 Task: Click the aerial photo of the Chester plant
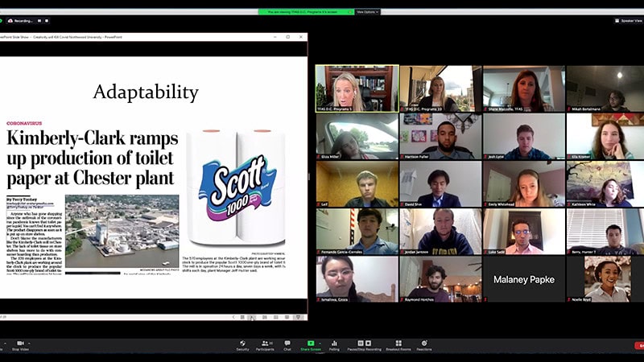tap(122, 231)
